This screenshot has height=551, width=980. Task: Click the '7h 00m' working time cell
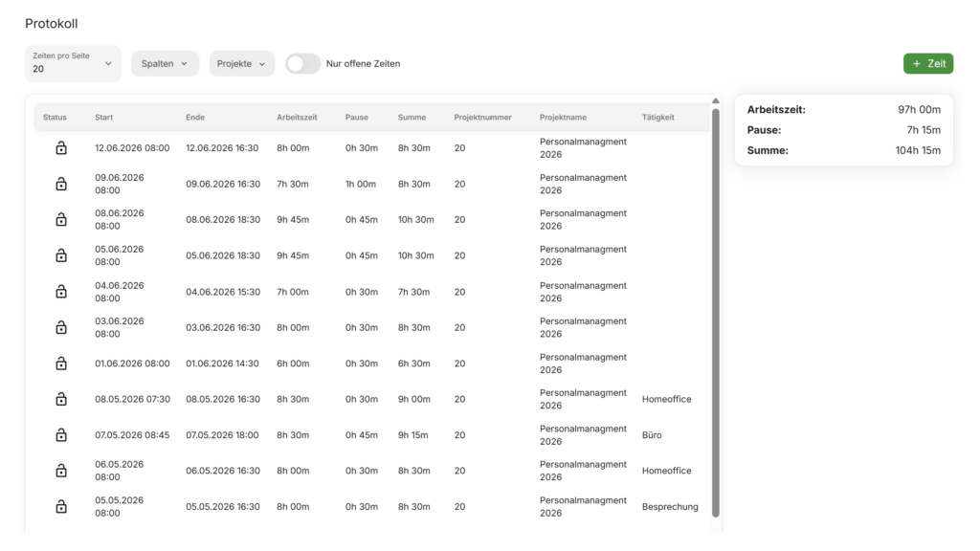293,292
